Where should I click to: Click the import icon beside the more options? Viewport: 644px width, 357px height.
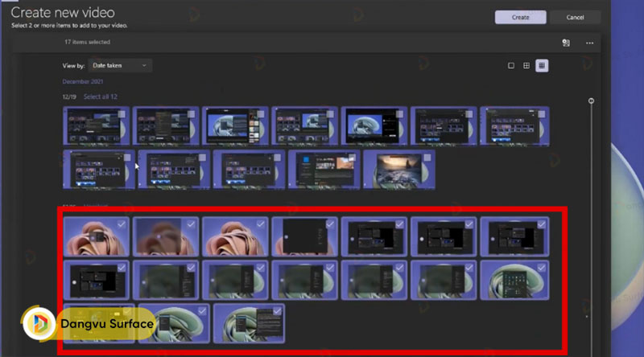click(x=566, y=43)
